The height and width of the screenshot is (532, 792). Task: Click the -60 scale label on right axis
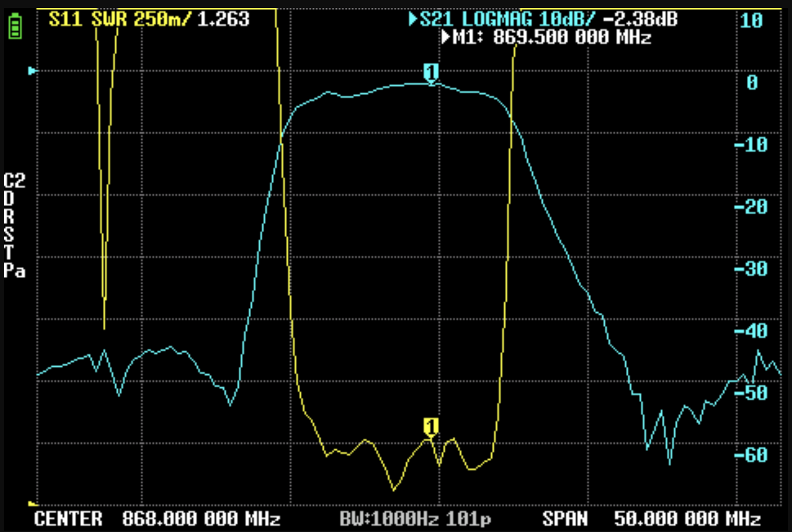(x=751, y=455)
